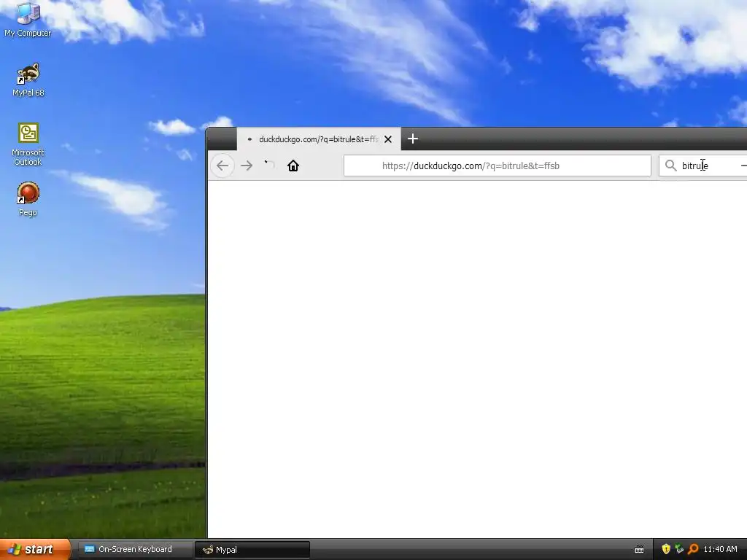Viewport: 747px width, 560px height.
Task: Click the reload page icon
Action: point(270,166)
